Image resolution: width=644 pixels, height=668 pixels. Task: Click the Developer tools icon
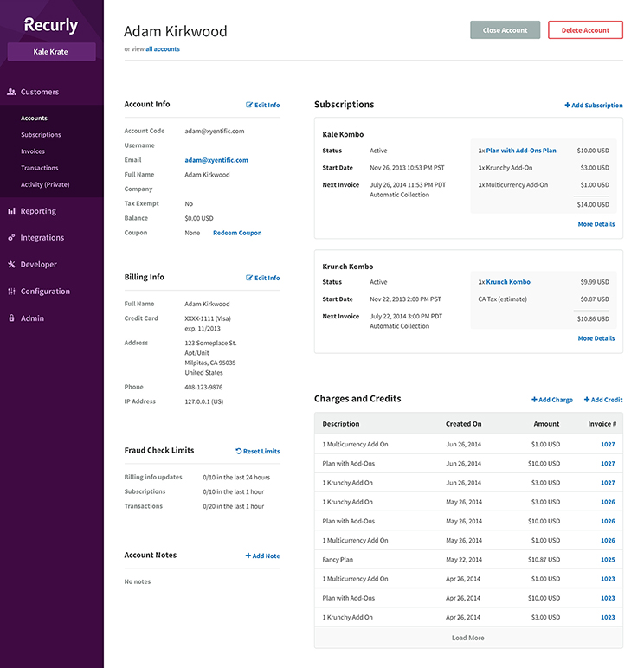coord(12,265)
